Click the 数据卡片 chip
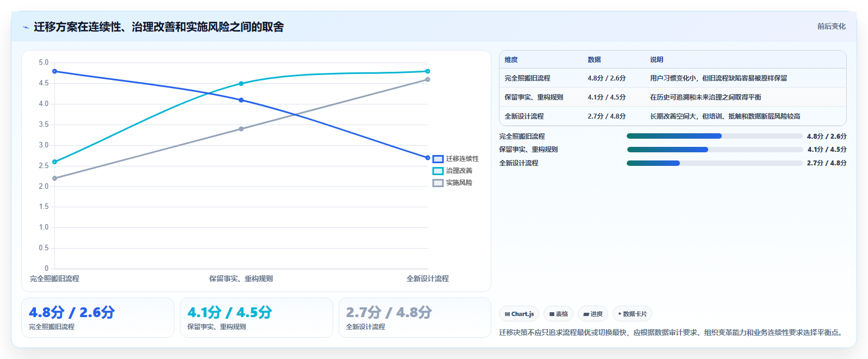 click(x=632, y=314)
